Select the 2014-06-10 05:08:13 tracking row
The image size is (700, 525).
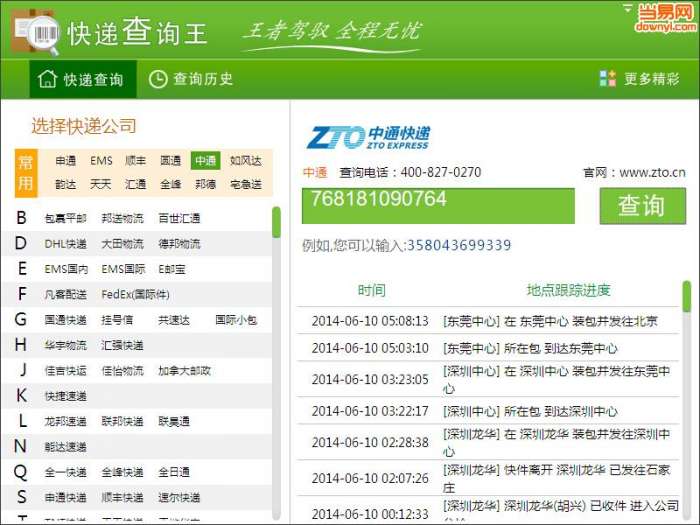488,321
